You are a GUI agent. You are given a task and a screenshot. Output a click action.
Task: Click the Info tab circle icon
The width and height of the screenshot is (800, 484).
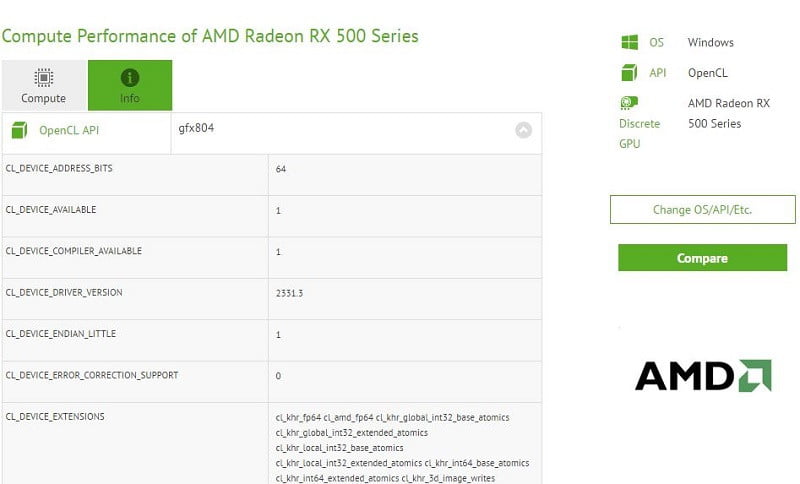[x=130, y=78]
